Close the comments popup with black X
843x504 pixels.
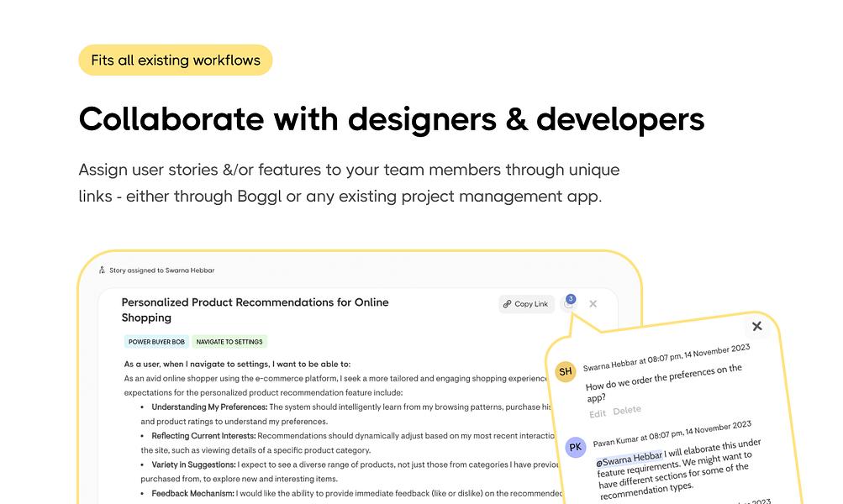tap(757, 326)
